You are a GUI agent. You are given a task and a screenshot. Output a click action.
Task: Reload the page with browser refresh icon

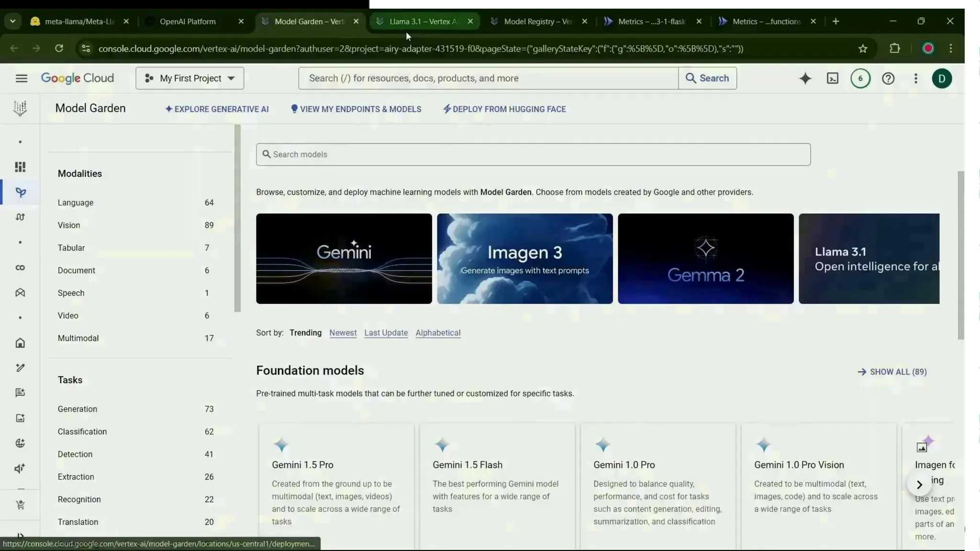[59, 48]
